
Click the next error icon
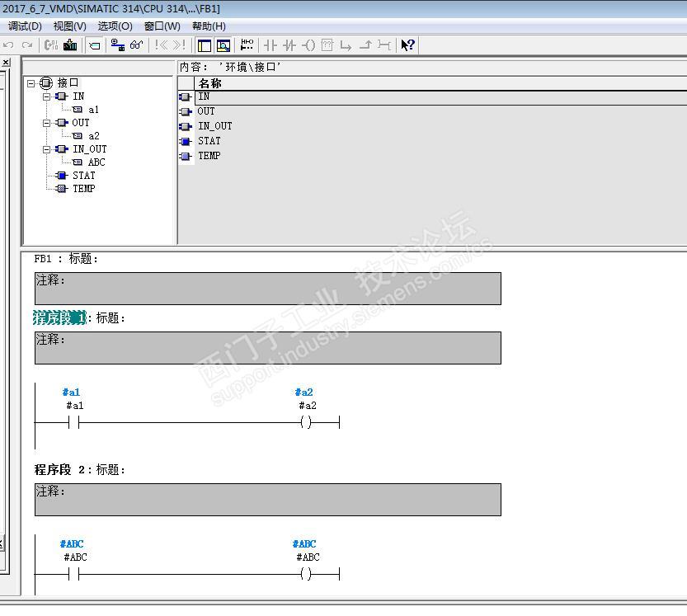tap(179, 45)
